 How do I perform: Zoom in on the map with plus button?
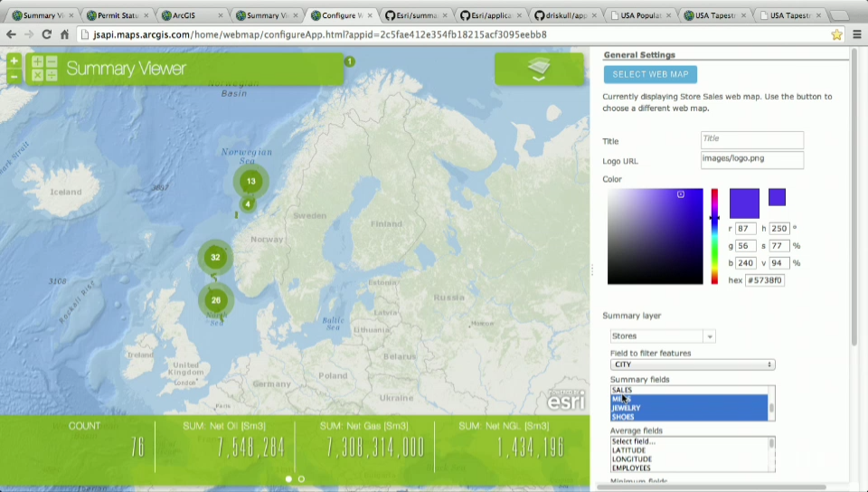coord(14,61)
